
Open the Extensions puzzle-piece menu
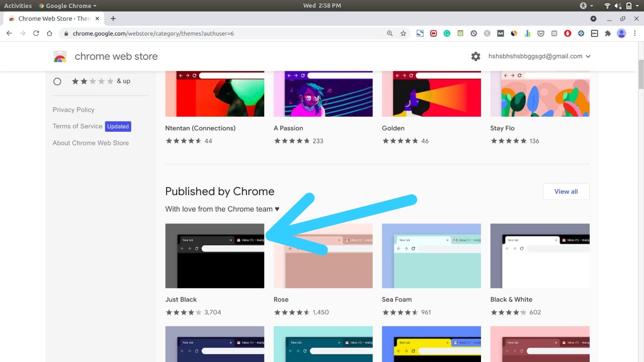tap(608, 33)
